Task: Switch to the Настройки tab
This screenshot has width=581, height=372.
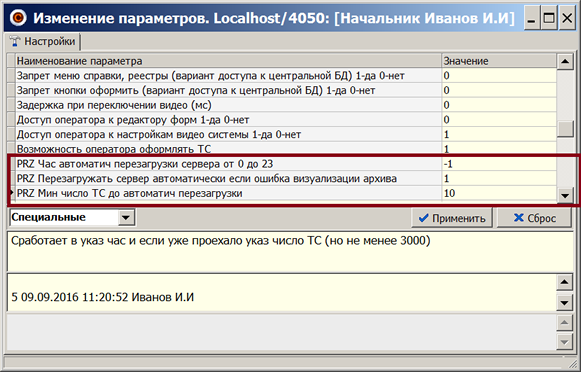Action: pos(43,41)
